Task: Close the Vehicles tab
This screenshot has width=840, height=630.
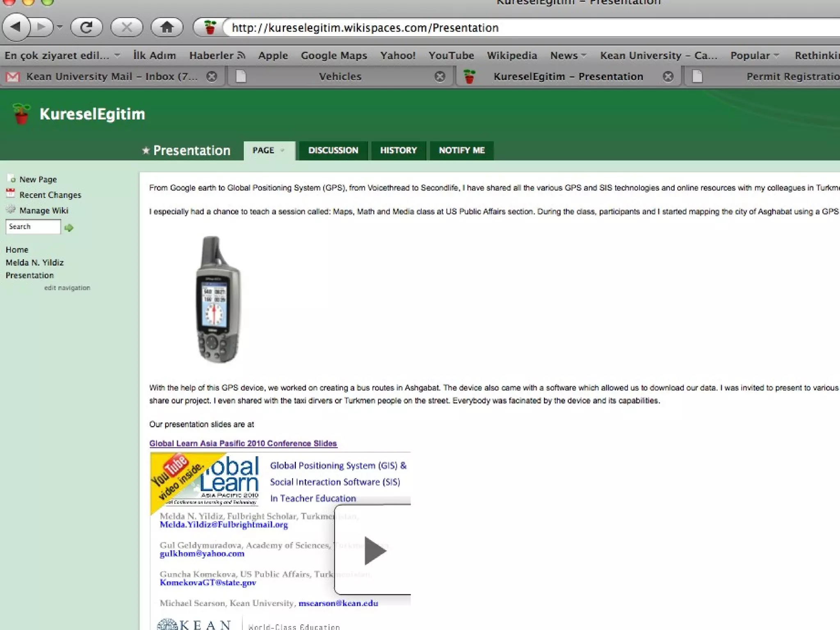Action: (440, 77)
